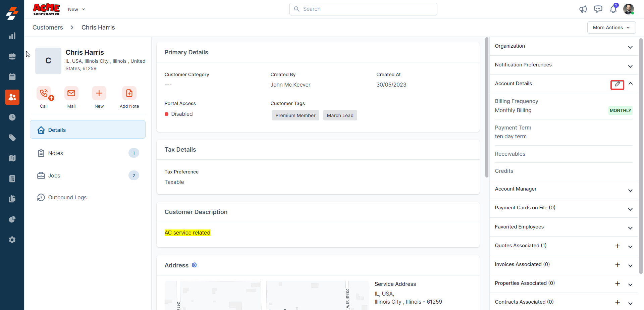Open the notifications bell icon
Screen dimensions: 644x310
[613, 9]
